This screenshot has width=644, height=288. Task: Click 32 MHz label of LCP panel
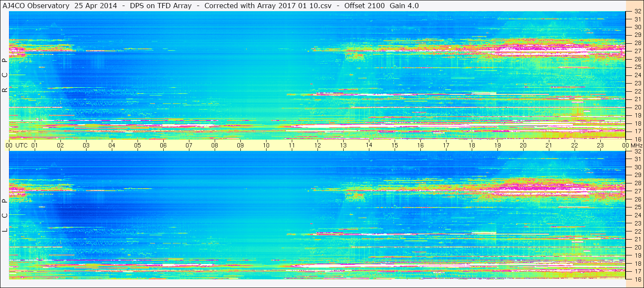pos(637,151)
